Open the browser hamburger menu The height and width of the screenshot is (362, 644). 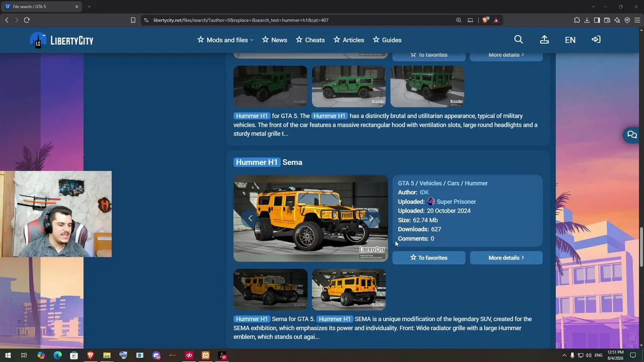[x=637, y=20]
